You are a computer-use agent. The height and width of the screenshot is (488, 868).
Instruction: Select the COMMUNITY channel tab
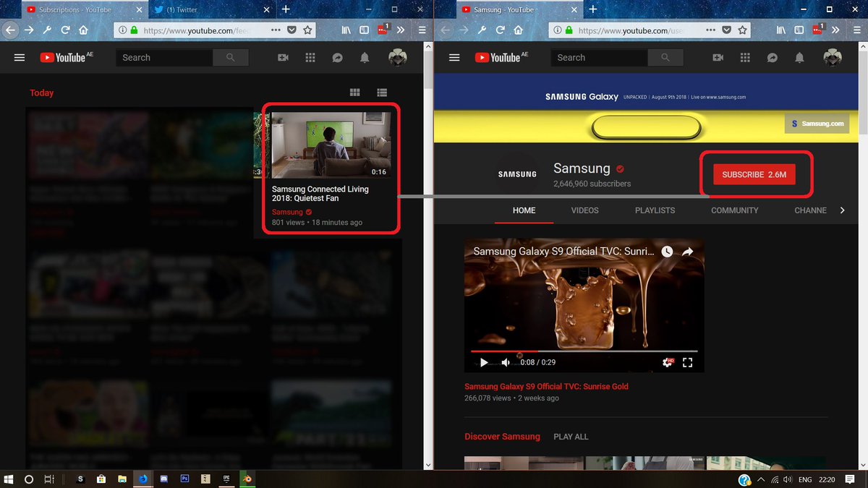[735, 210]
